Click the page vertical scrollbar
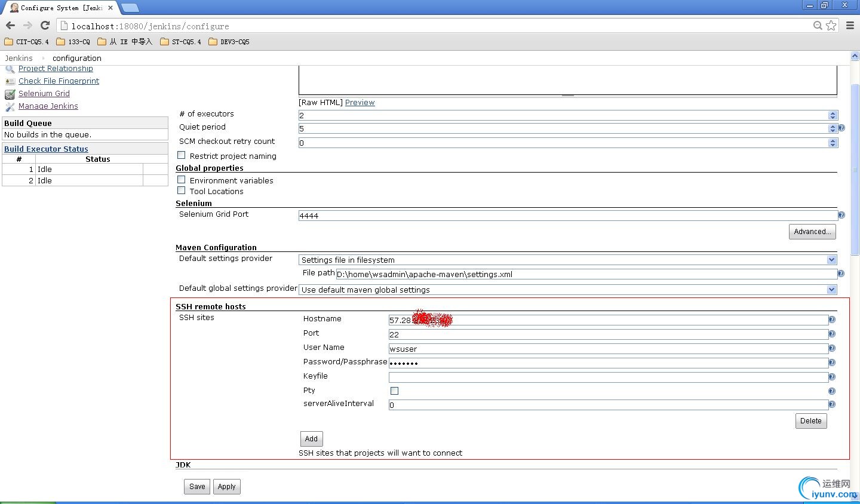The height and width of the screenshot is (504, 860). click(x=855, y=170)
